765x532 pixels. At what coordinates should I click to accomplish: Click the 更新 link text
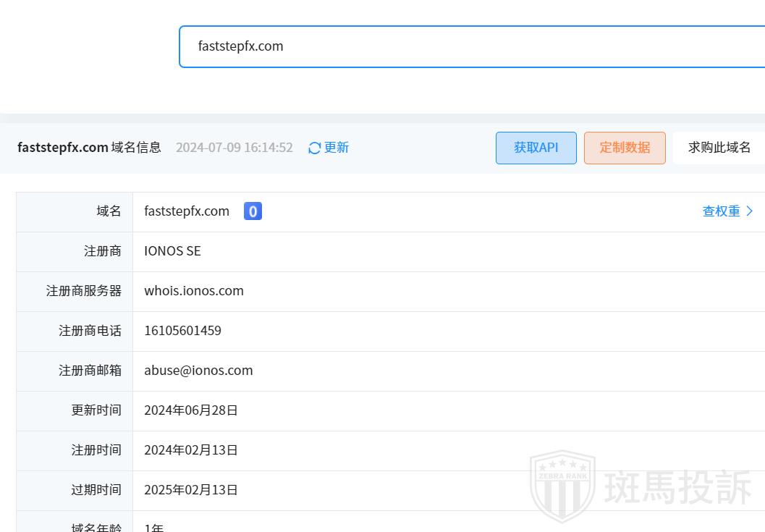pos(337,148)
